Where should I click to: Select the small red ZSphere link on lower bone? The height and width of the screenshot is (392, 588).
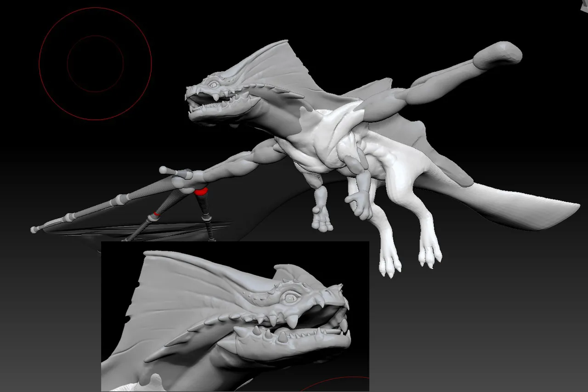[x=157, y=214]
